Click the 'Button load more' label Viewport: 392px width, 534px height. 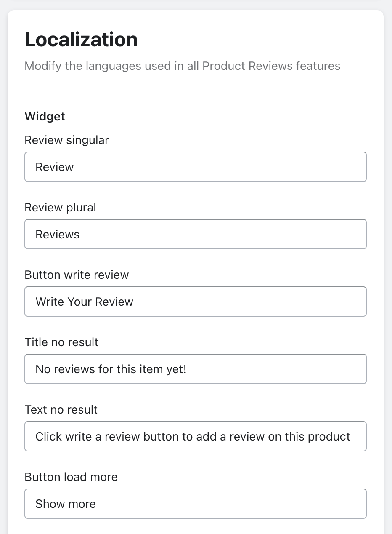pyautogui.click(x=71, y=477)
